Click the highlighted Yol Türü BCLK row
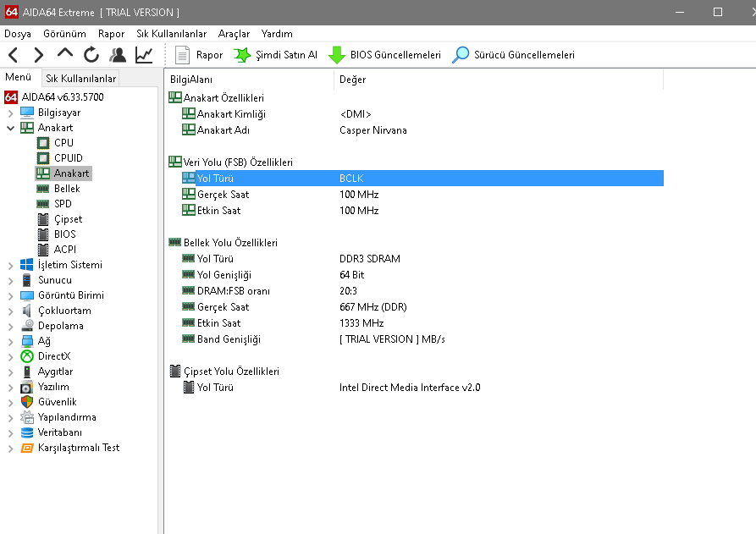 [x=422, y=179]
